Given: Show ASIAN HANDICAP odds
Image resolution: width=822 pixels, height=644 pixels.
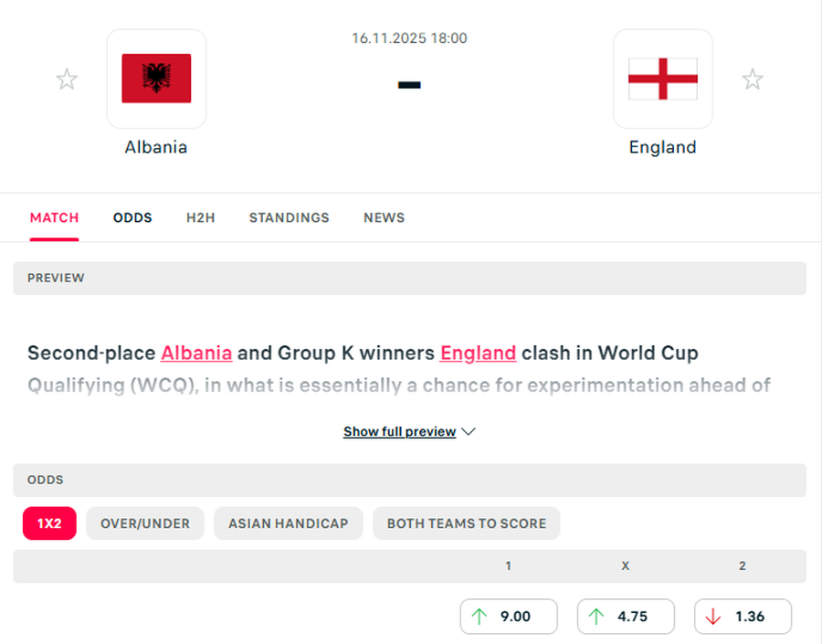Looking at the screenshot, I should tap(288, 523).
